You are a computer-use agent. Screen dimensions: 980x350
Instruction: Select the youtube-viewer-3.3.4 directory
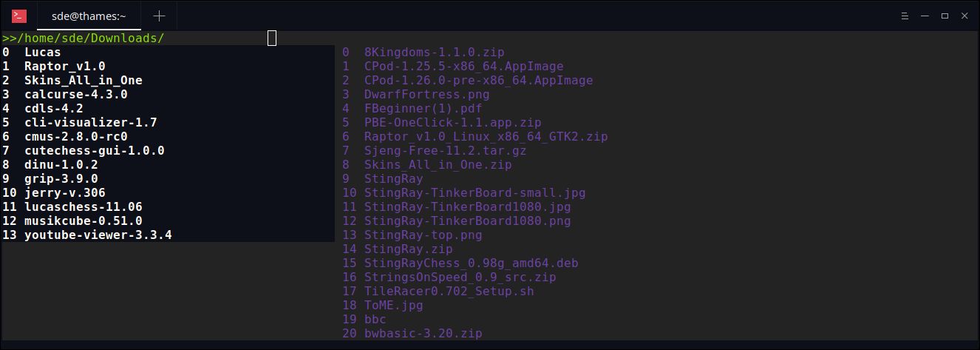click(98, 235)
